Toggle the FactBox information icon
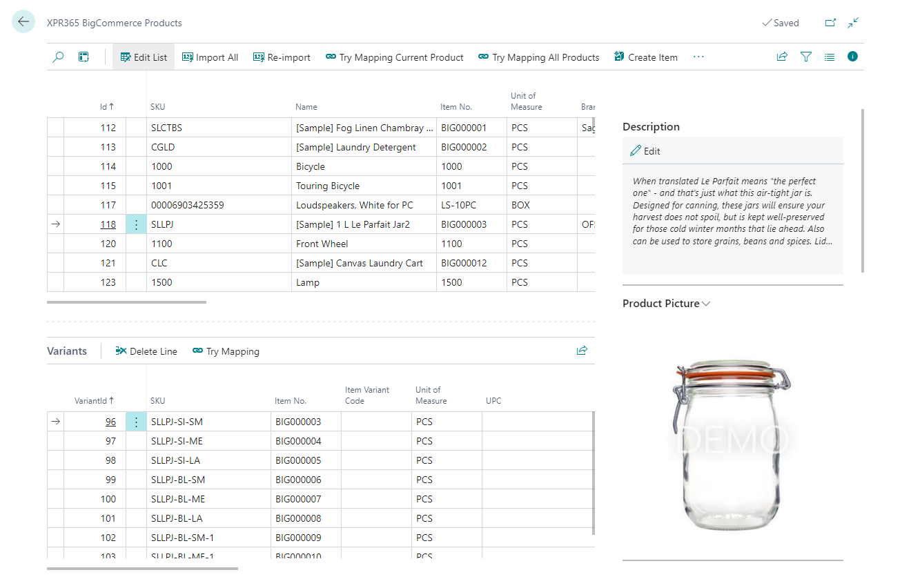Viewport: 911px width, 588px height. (853, 57)
